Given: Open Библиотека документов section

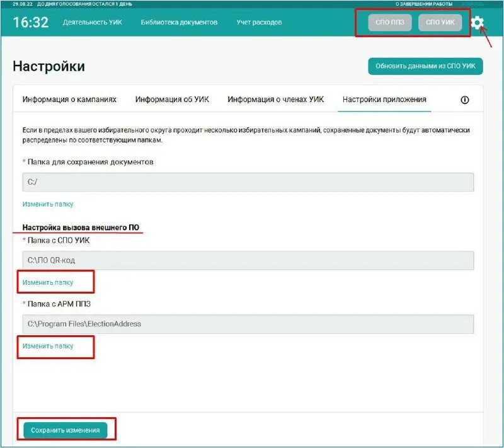Looking at the screenshot, I should (x=179, y=22).
